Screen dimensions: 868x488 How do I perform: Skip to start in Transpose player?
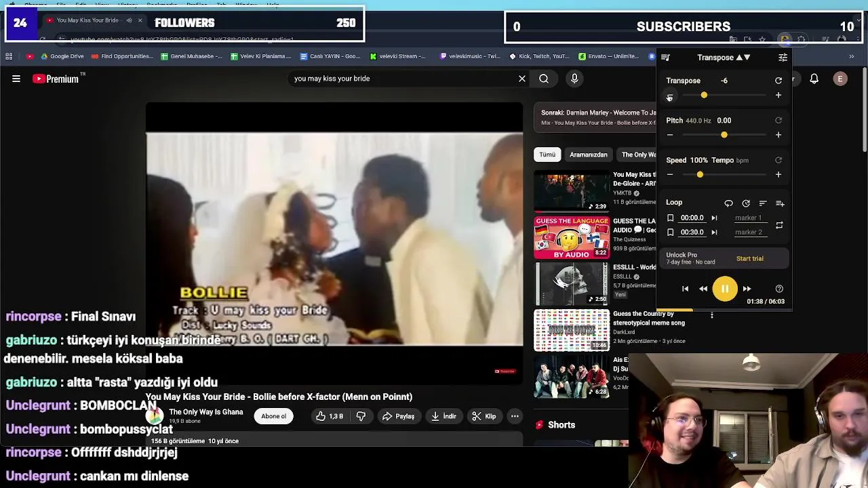[x=685, y=289]
